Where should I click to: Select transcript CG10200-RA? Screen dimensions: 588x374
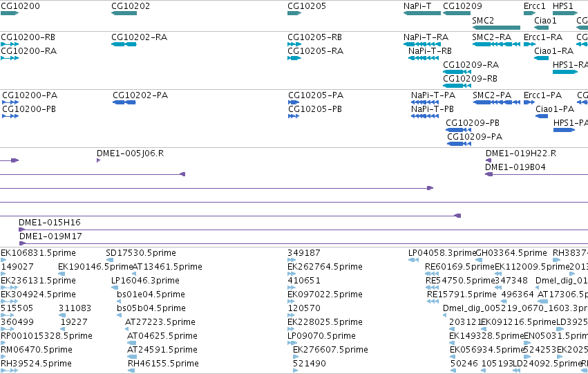(28, 51)
